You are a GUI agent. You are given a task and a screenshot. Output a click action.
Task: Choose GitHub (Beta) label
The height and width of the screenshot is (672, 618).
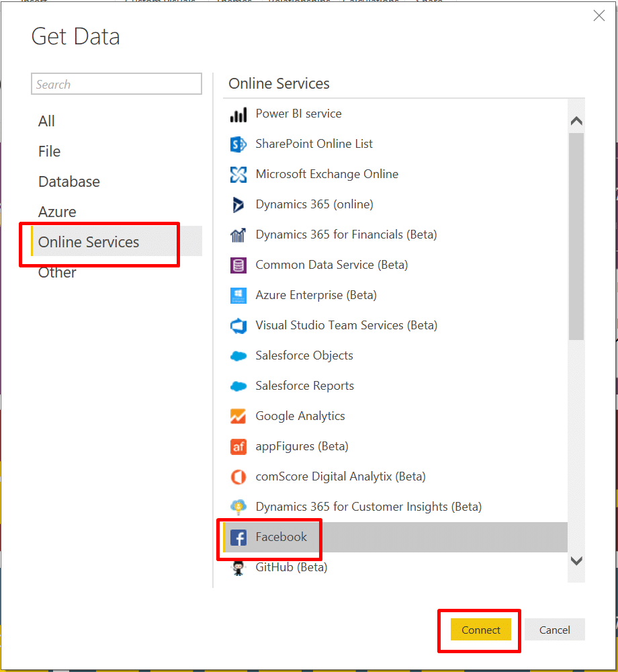[292, 567]
